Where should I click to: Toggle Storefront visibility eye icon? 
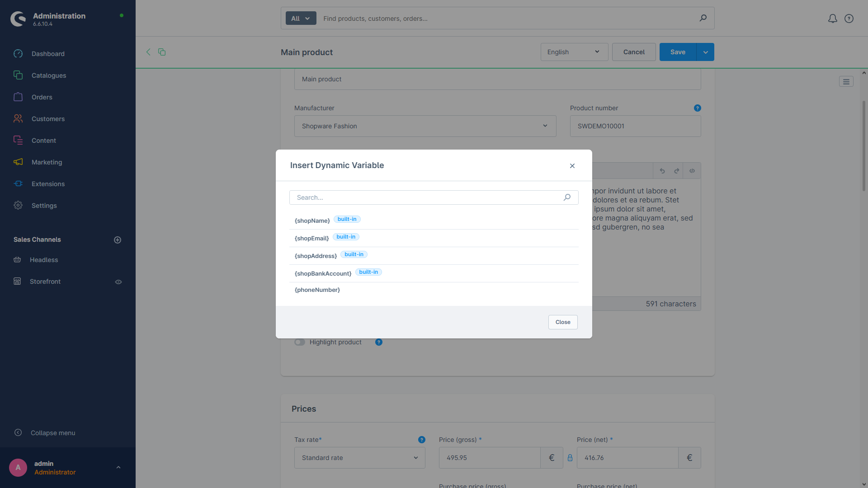tap(118, 282)
